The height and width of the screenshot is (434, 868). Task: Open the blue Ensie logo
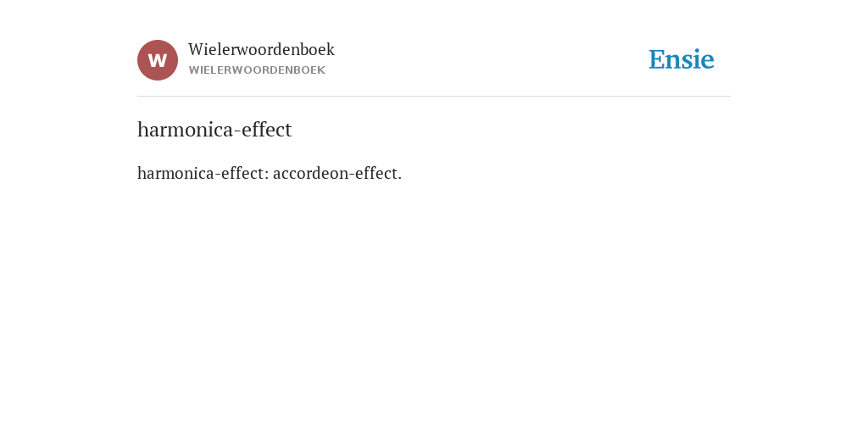pos(682,59)
